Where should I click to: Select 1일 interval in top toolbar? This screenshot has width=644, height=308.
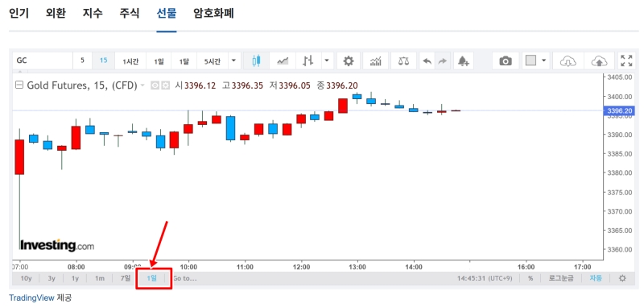[x=159, y=61]
